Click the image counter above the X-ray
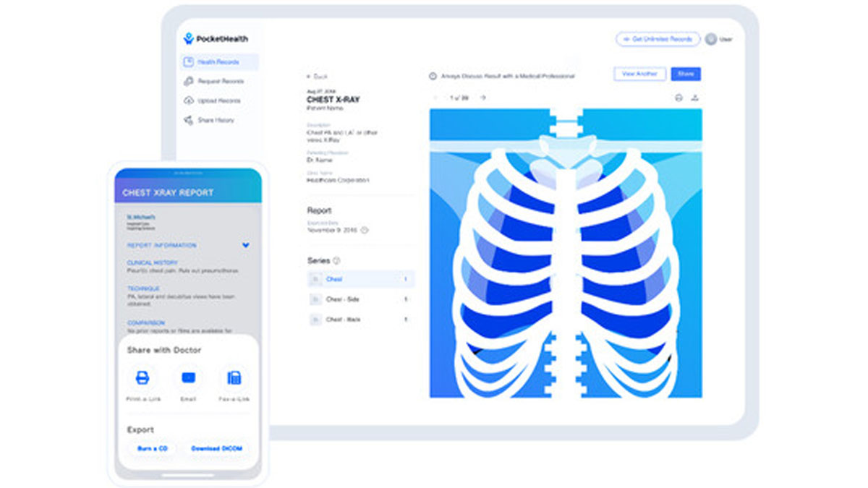The height and width of the screenshot is (488, 868). pyautogui.click(x=459, y=98)
